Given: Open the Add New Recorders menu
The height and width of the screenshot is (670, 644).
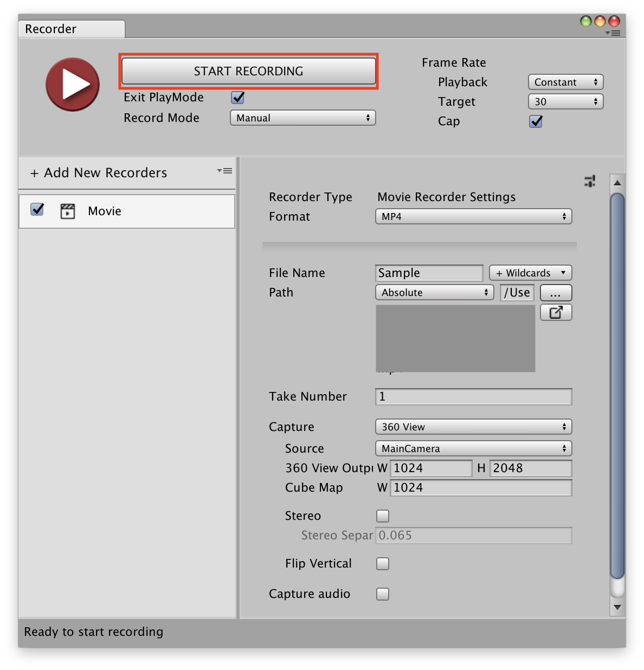Looking at the screenshot, I should click(99, 173).
